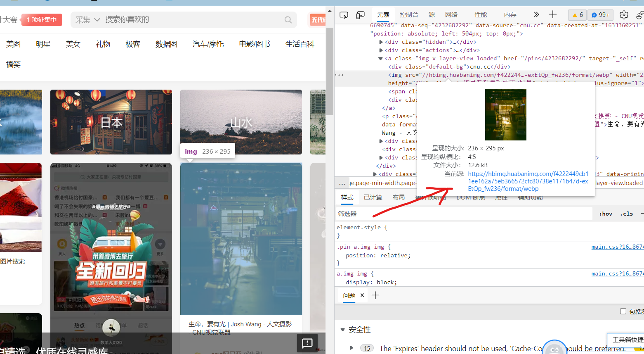Open the 性能 tab

coord(481,15)
